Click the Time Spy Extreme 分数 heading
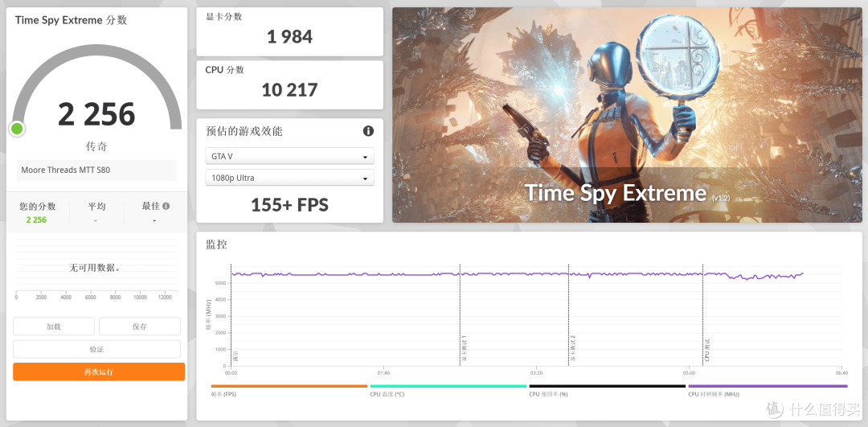 71,20
